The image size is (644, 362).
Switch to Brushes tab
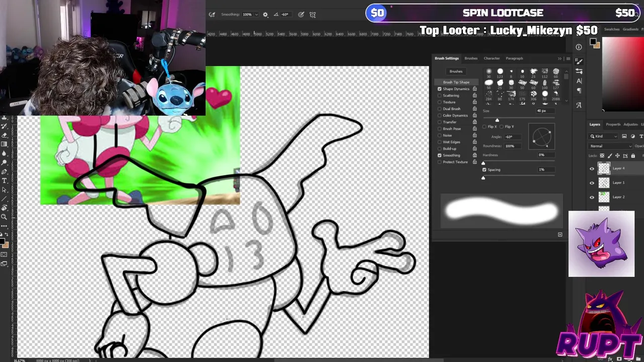[471, 58]
